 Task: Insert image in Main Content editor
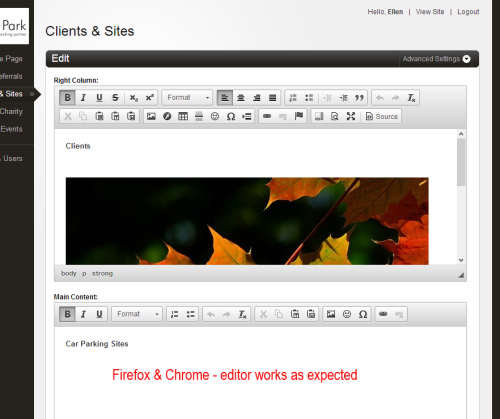(x=331, y=314)
